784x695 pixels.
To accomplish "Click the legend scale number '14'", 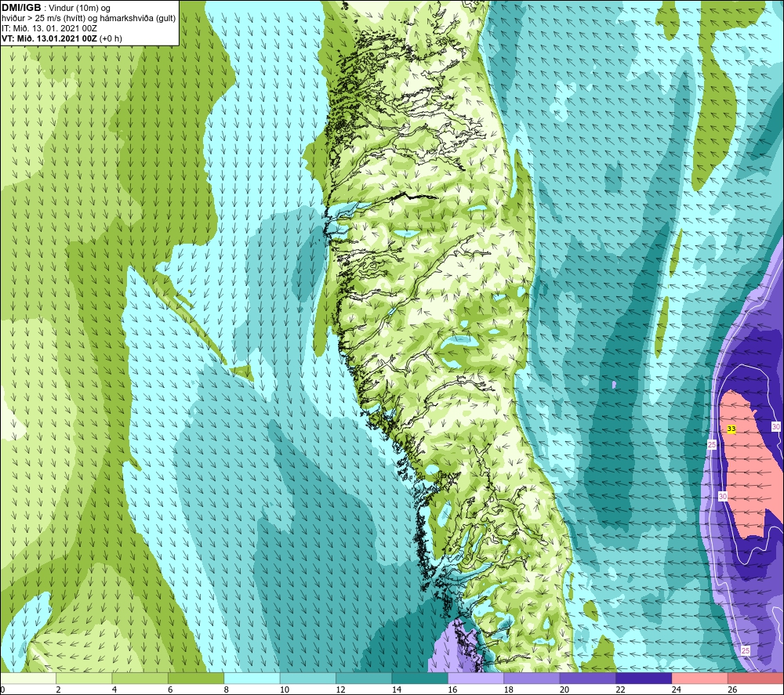I will (397, 690).
